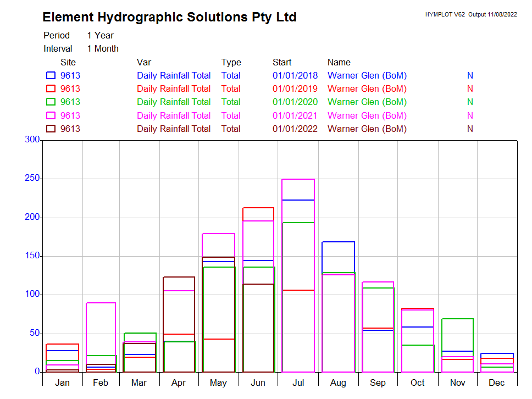Click the 'Start' column header in legend

[x=282, y=63]
